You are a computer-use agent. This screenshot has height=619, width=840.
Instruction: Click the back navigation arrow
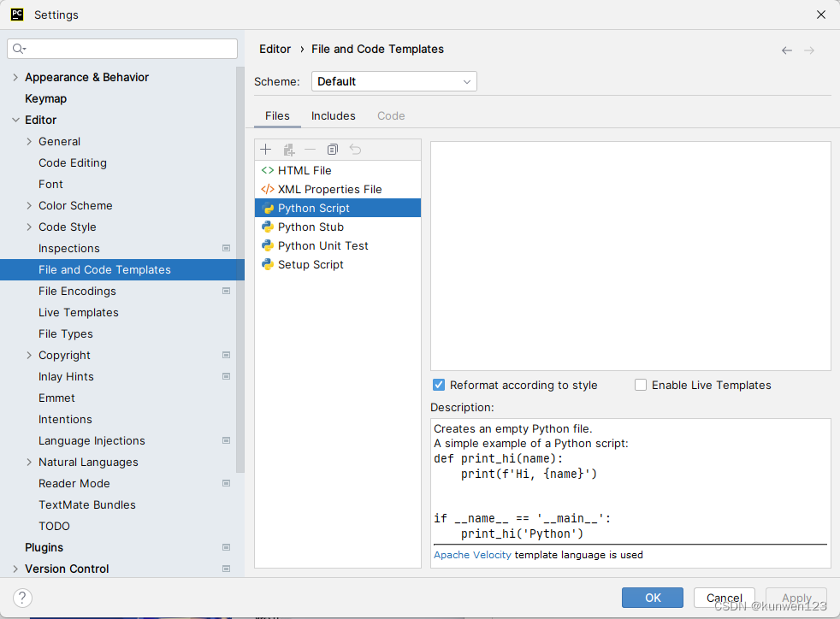[786, 50]
